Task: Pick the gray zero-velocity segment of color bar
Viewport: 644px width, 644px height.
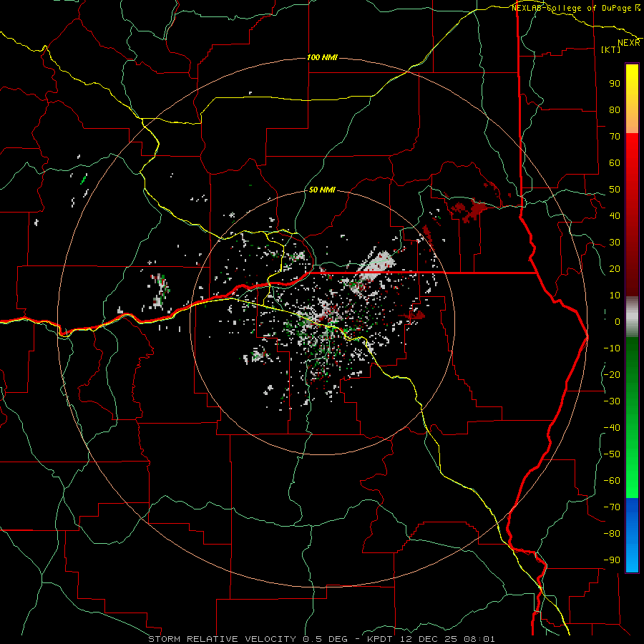Action: click(x=632, y=317)
